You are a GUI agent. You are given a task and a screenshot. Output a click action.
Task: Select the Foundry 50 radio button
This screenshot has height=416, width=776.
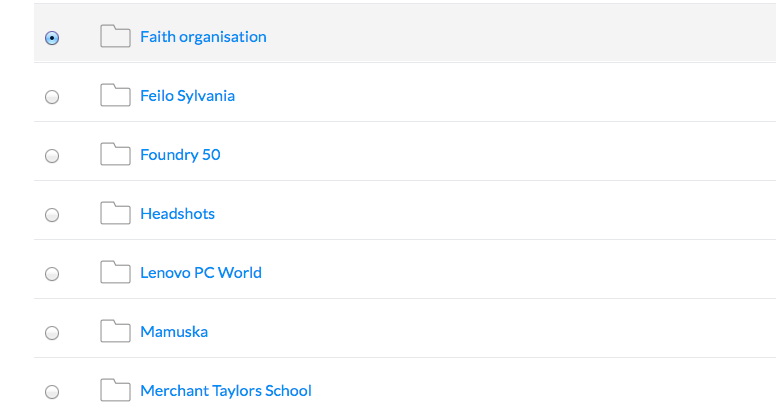[x=52, y=156]
